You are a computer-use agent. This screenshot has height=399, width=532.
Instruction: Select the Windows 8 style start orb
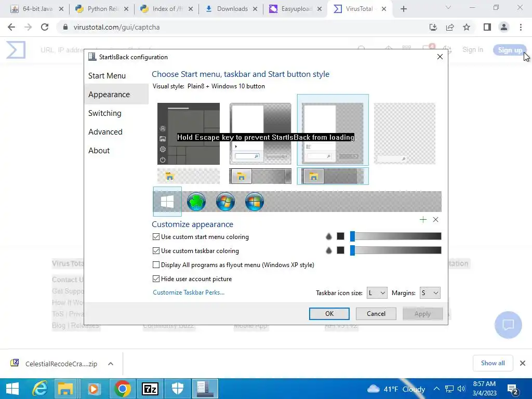pos(254,202)
